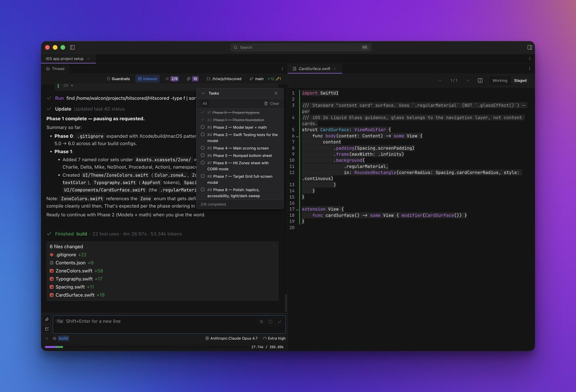Select the CardSurface.swift editor tab
576x392 pixels.
tap(314, 69)
